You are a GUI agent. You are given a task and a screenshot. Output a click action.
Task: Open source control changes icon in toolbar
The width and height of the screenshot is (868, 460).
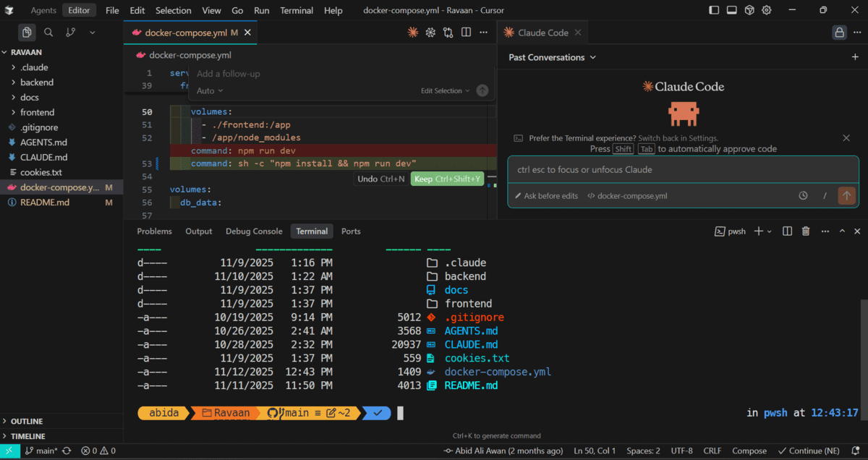click(x=448, y=32)
